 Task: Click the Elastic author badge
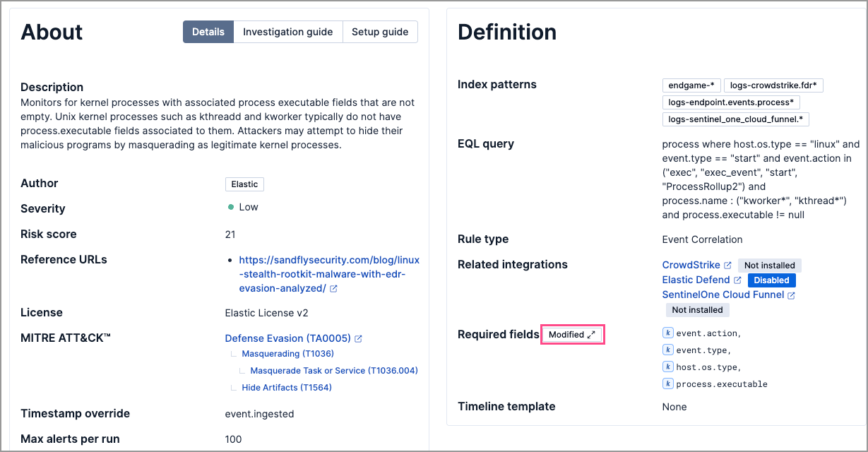tap(244, 184)
